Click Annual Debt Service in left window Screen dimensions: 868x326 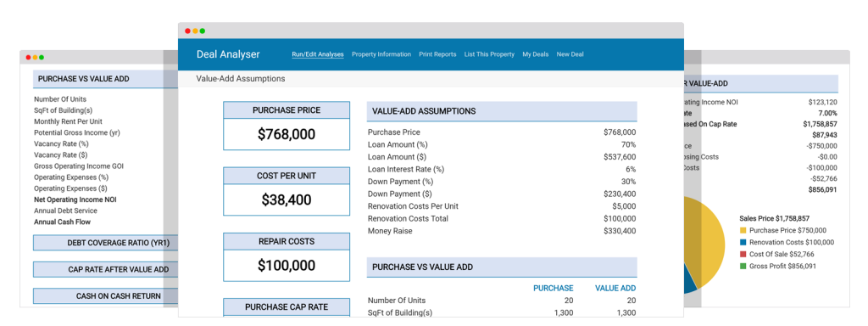click(x=65, y=211)
